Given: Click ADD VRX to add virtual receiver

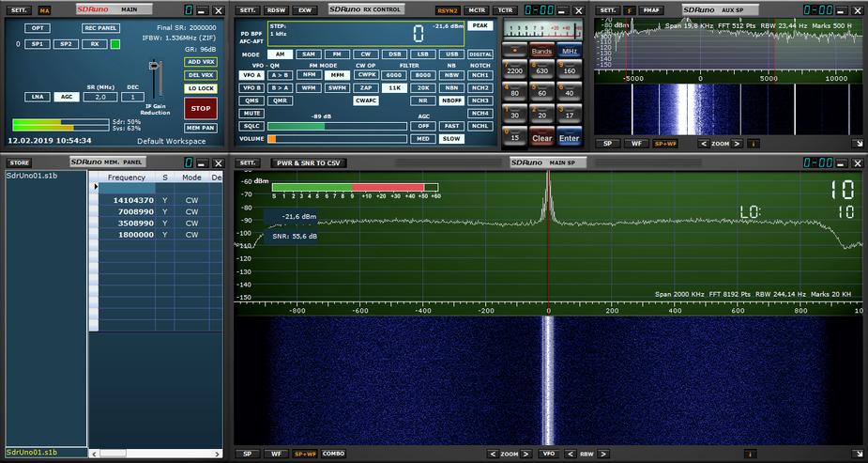Looking at the screenshot, I should click(201, 62).
